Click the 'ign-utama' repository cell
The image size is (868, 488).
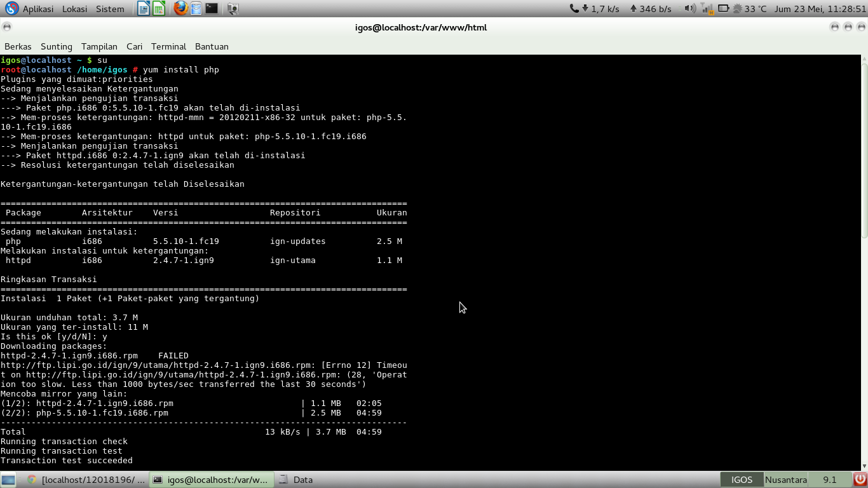tap(293, 261)
